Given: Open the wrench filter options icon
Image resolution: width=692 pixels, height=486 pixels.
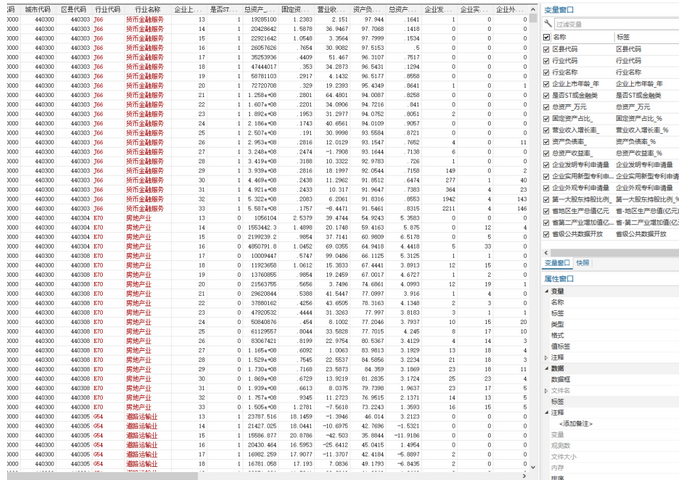Looking at the screenshot, I should coord(548,23).
